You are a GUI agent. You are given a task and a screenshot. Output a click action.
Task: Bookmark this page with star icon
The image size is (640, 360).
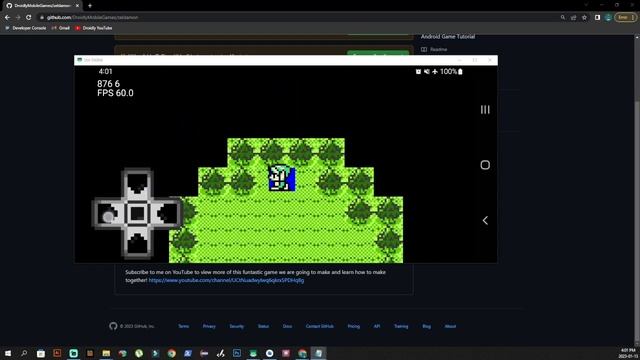click(x=584, y=18)
